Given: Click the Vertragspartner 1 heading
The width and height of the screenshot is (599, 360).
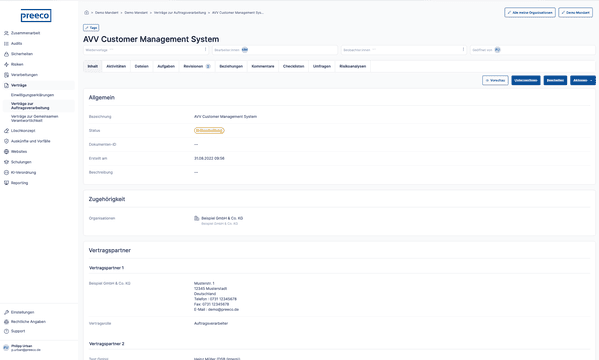Looking at the screenshot, I should [107, 268].
